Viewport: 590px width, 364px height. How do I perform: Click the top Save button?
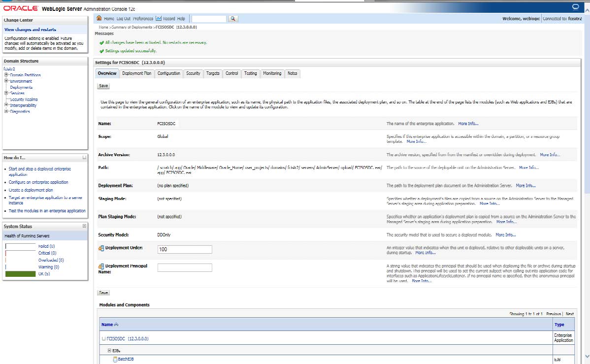click(103, 86)
